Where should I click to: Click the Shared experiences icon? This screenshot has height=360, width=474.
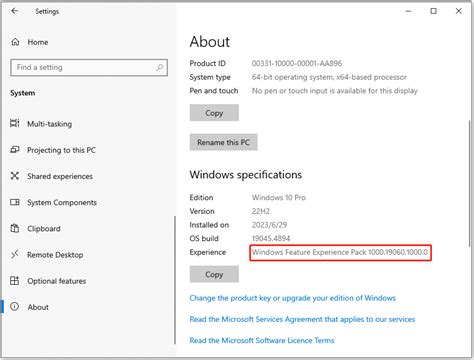click(15, 176)
